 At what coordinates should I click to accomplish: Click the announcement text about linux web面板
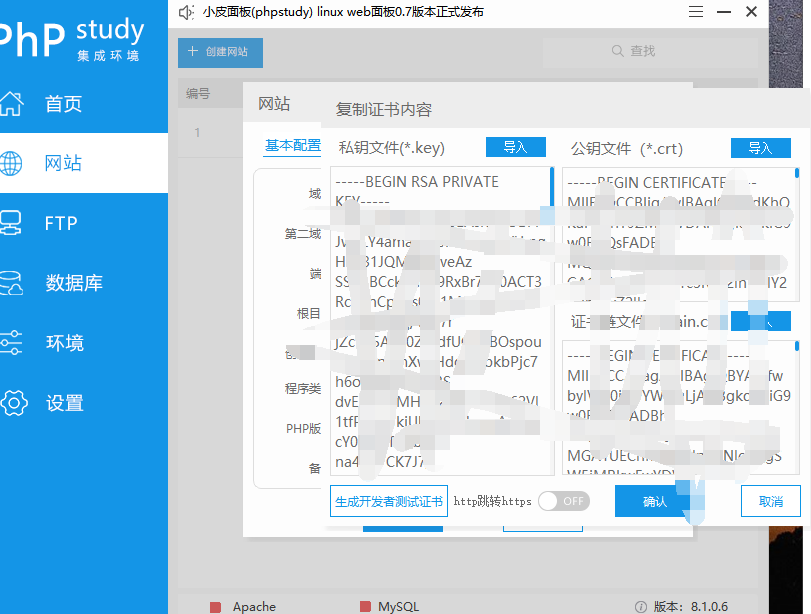[343, 12]
